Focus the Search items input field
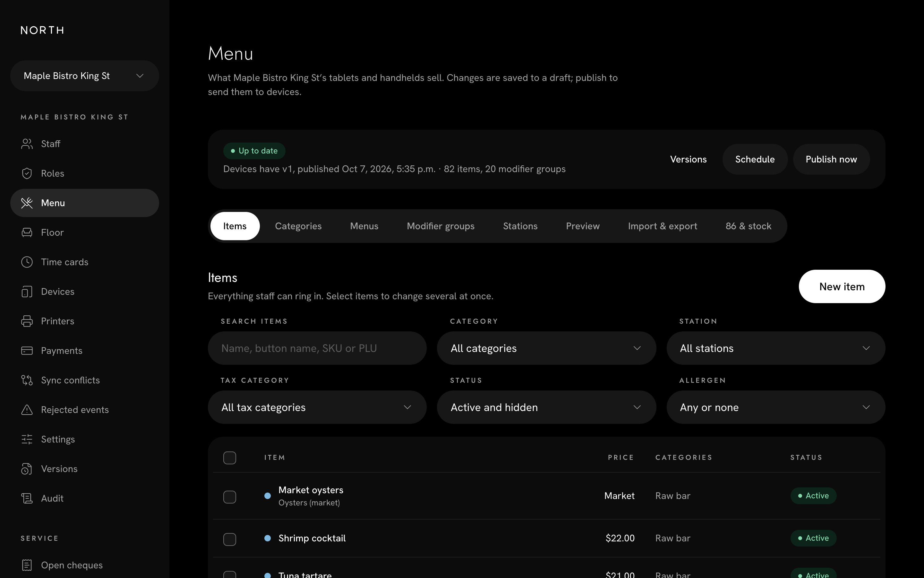Viewport: 924px width, 578px height. pos(317,348)
